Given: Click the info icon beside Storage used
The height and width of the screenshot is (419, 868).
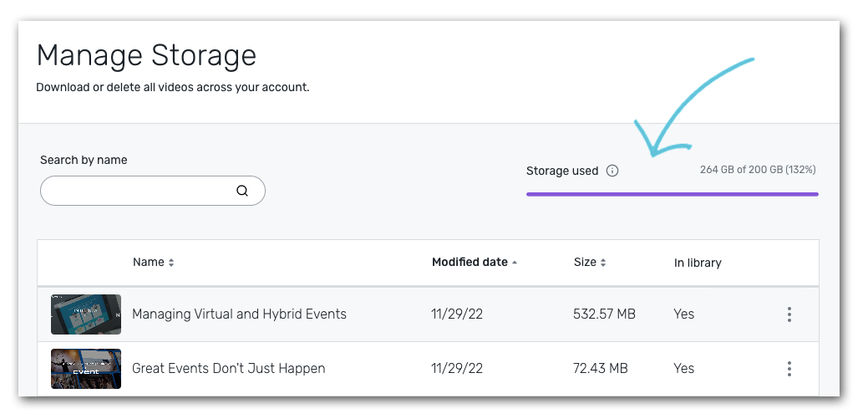Looking at the screenshot, I should tap(612, 171).
